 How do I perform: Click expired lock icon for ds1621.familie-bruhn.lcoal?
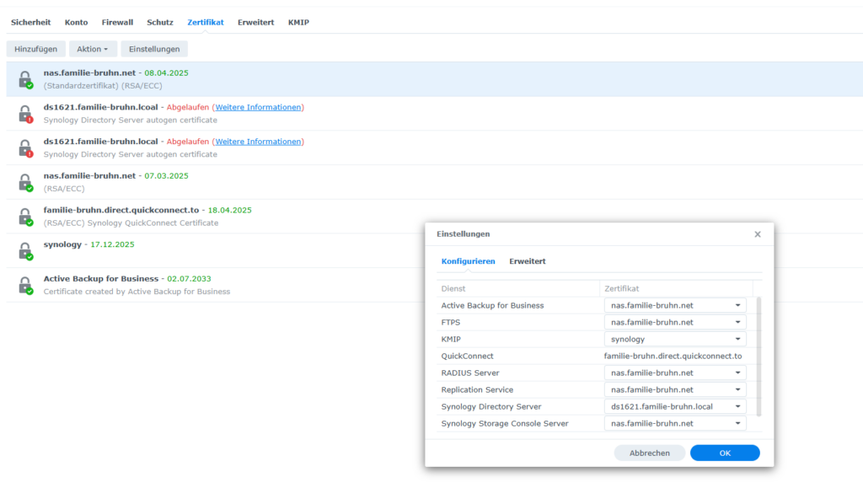(25, 114)
